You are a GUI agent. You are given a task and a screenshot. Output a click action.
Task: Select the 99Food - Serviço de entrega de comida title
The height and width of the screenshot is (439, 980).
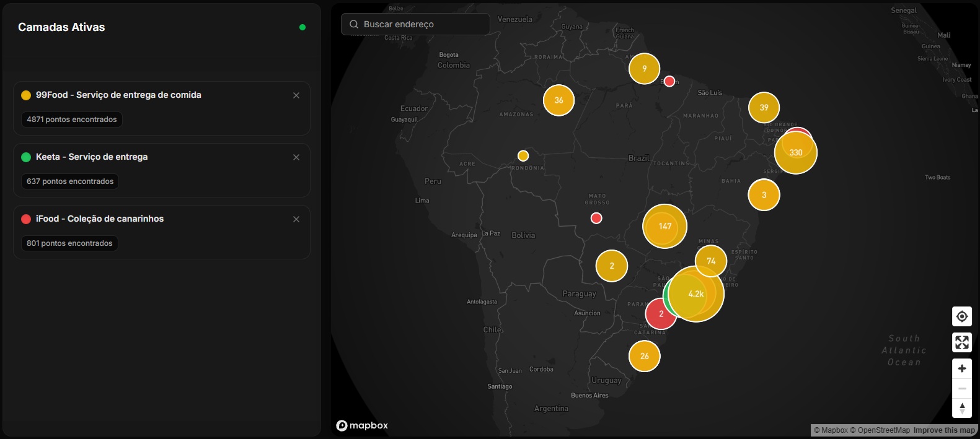(x=118, y=95)
